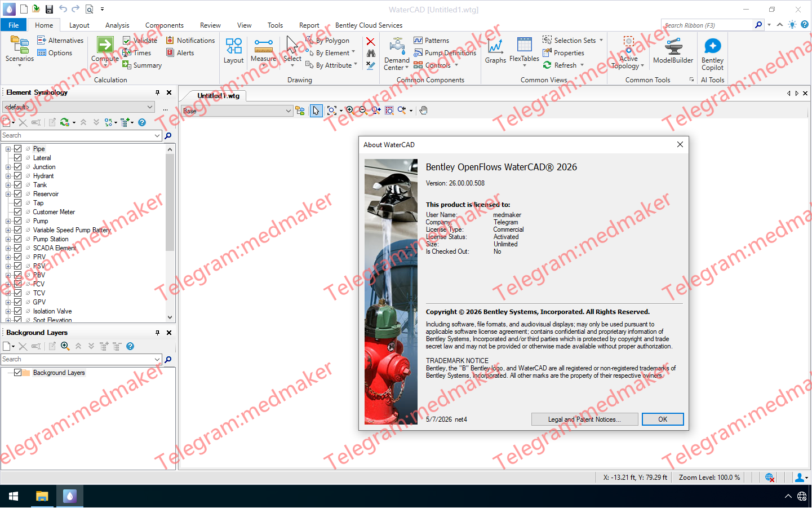Launch ModelBuilder
Viewport: 812px width, 508px height.
pos(673,51)
